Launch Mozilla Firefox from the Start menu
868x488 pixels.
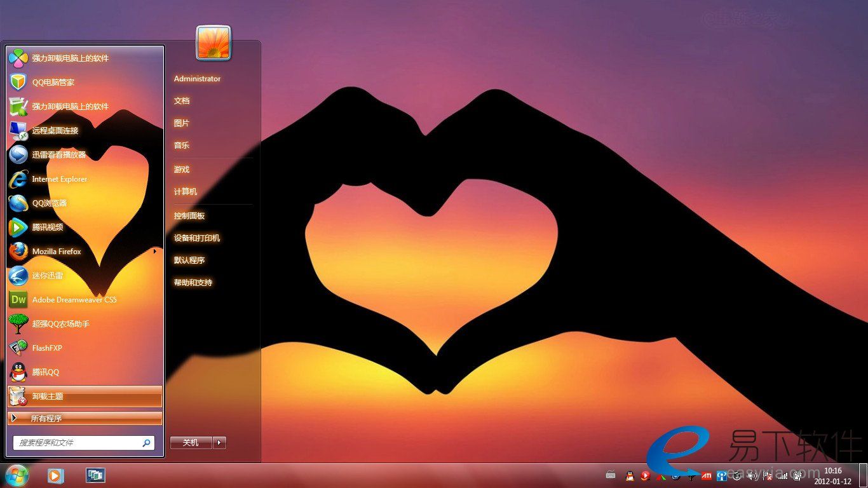click(x=85, y=252)
